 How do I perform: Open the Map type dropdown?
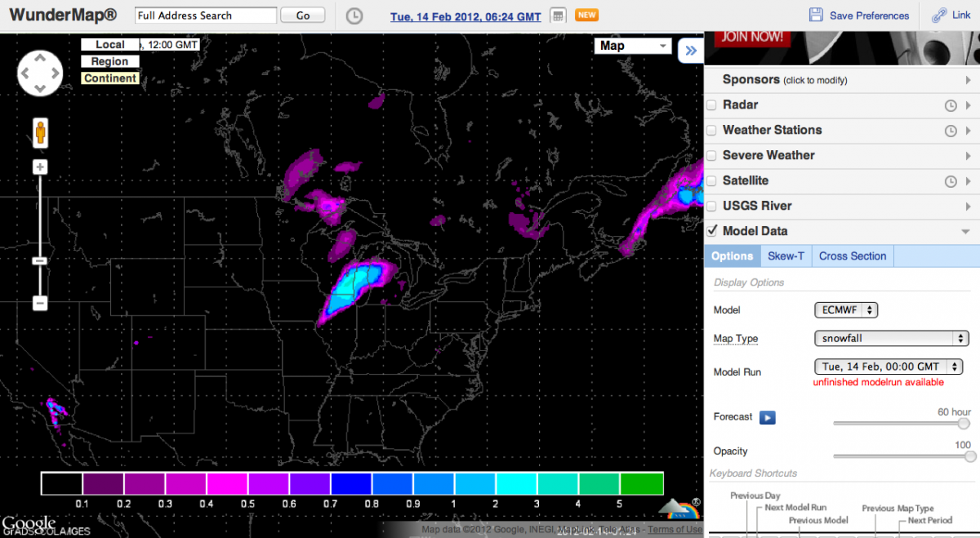(x=633, y=46)
